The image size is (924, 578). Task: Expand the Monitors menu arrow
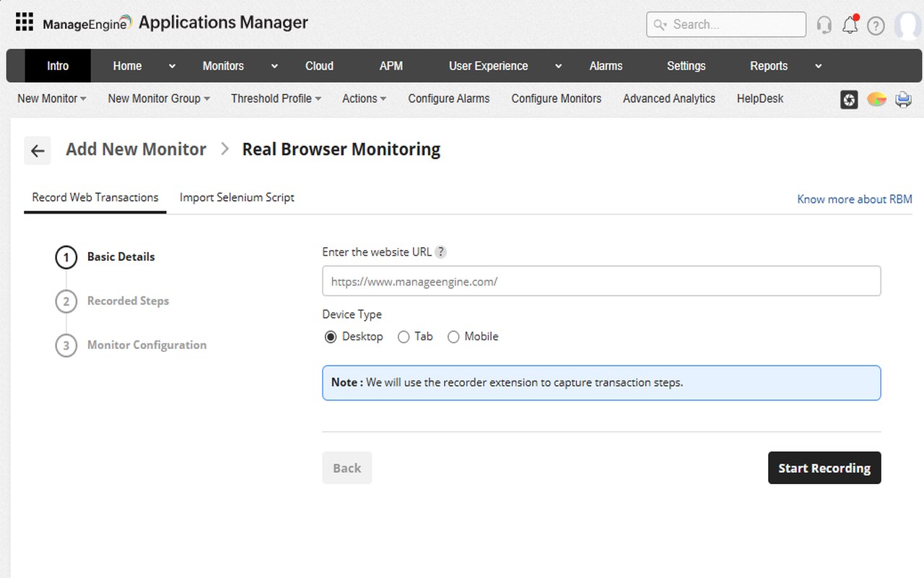point(274,66)
